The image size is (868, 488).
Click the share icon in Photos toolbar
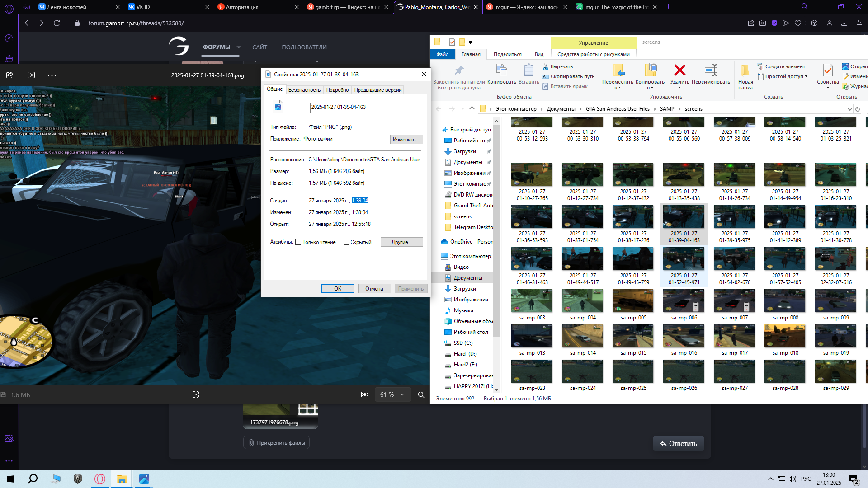(x=9, y=75)
